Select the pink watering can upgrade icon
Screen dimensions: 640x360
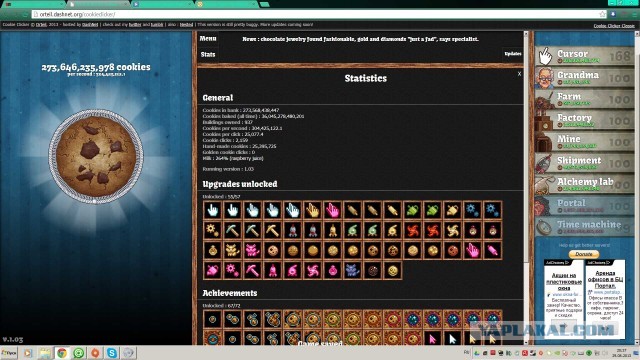coord(212,270)
